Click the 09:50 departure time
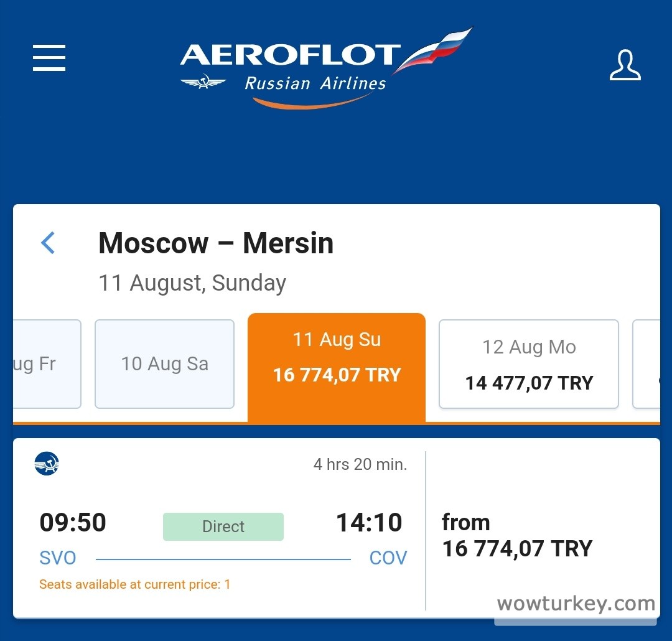The image size is (672, 641). point(73,523)
